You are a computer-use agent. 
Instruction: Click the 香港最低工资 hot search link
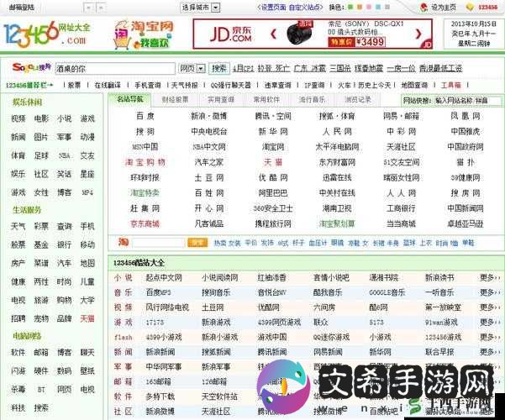click(440, 68)
